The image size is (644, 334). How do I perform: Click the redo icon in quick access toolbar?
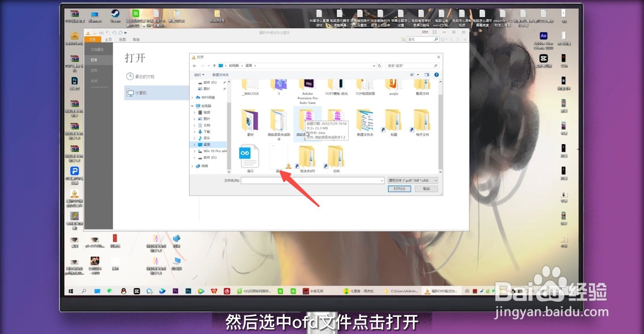pyautogui.click(x=120, y=33)
